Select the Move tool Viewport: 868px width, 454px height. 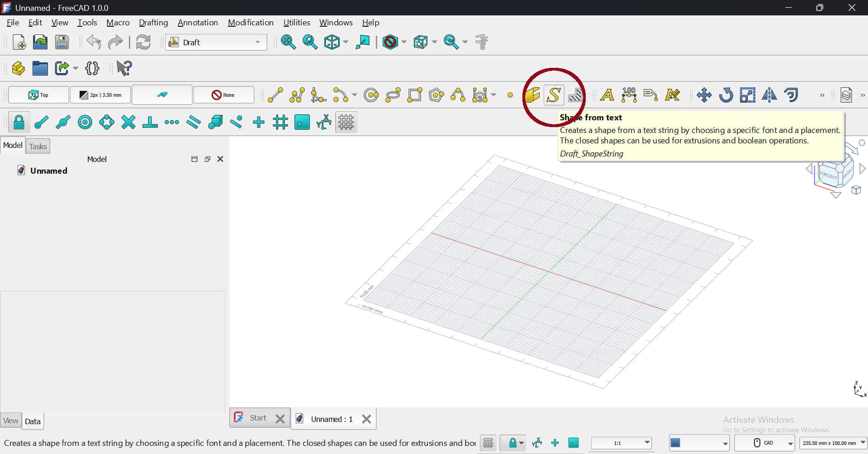(x=704, y=95)
